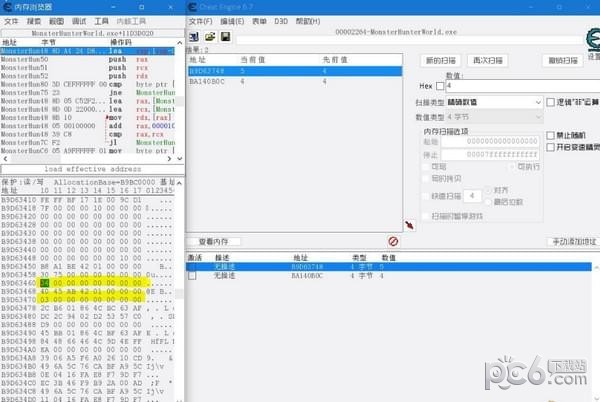600x402 pixels.
Task: Select the 最后位数 radio button
Action: 488,202
